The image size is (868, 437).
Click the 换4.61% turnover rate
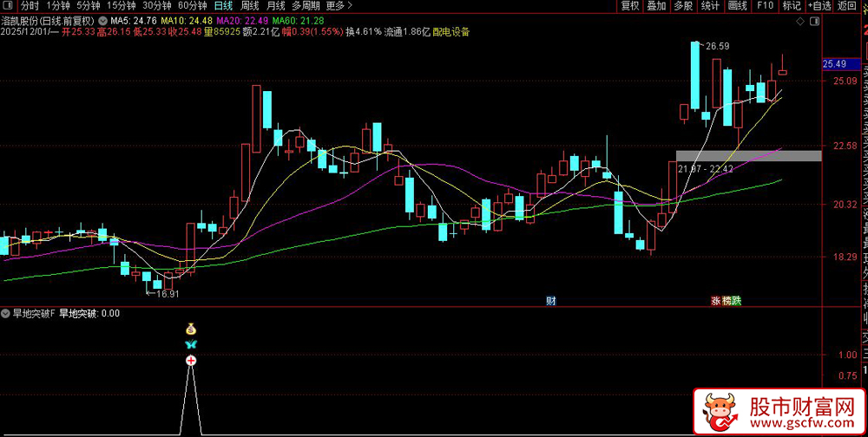(364, 31)
